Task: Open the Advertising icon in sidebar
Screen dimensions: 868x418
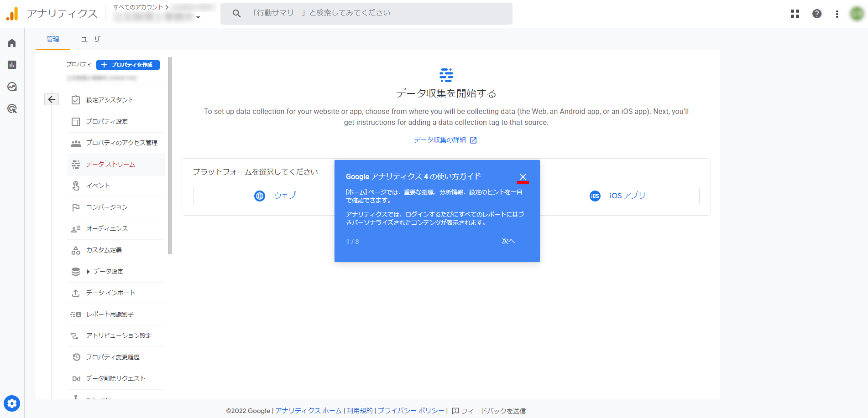Action: pos(12,108)
